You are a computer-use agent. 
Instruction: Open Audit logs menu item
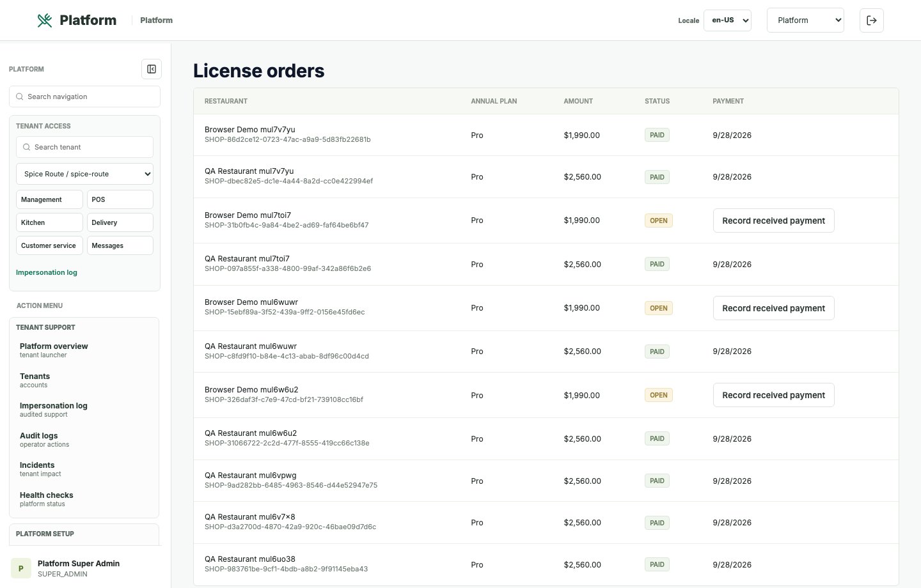[84, 440]
